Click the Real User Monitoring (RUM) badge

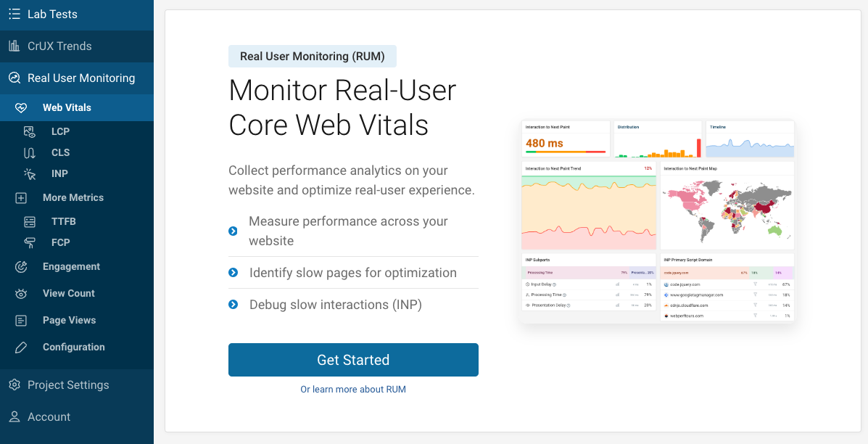(313, 57)
